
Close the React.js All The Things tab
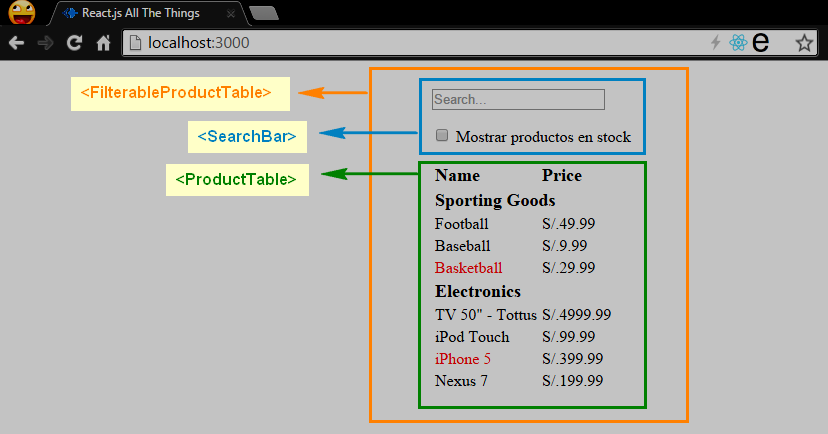(x=231, y=14)
